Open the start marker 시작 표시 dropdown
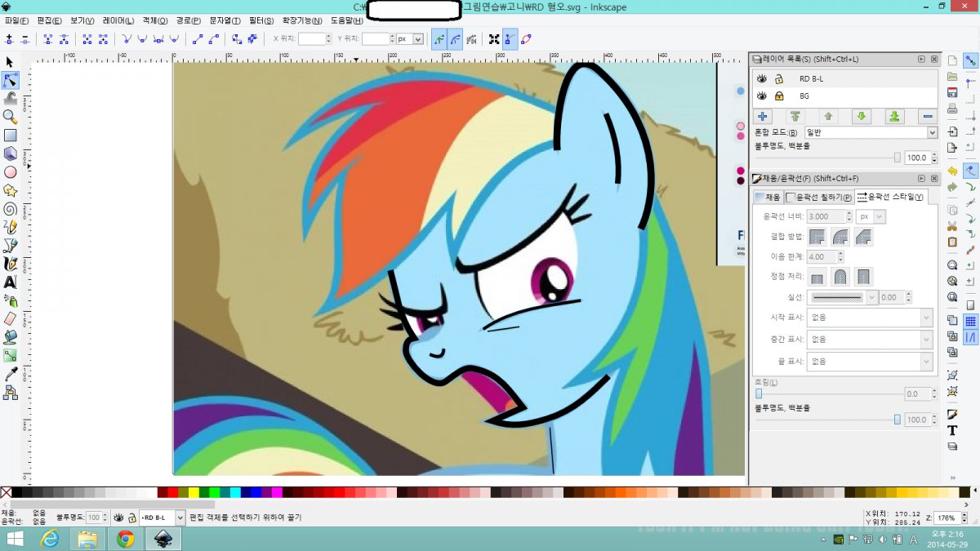This screenshot has width=980, height=551. coord(870,318)
